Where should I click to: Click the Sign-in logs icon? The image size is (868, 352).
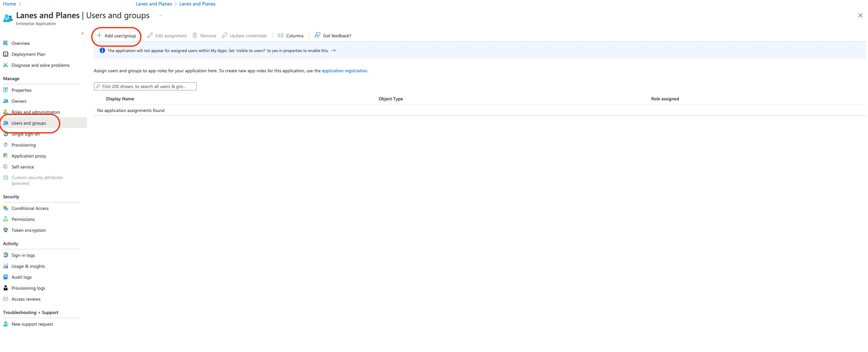tap(5, 255)
